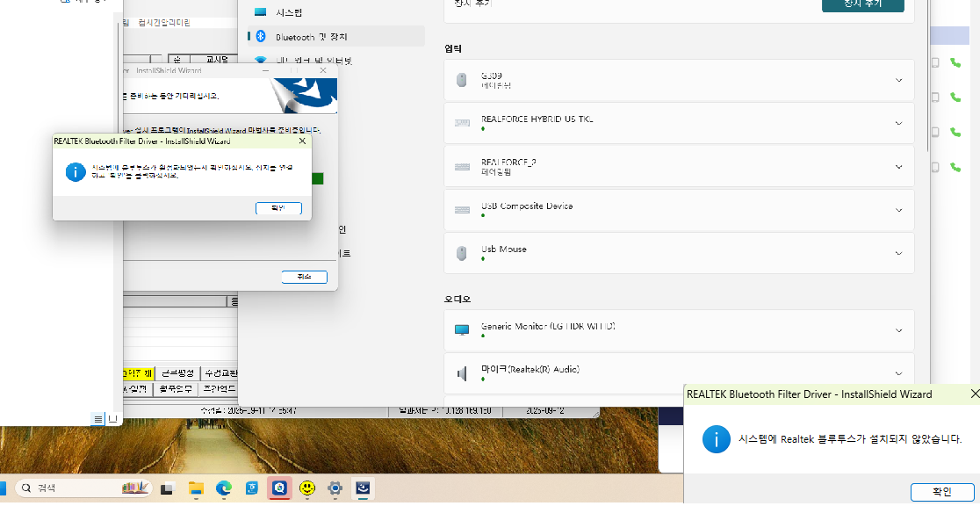
Task: Open Task View from the taskbar
Action: (x=167, y=488)
